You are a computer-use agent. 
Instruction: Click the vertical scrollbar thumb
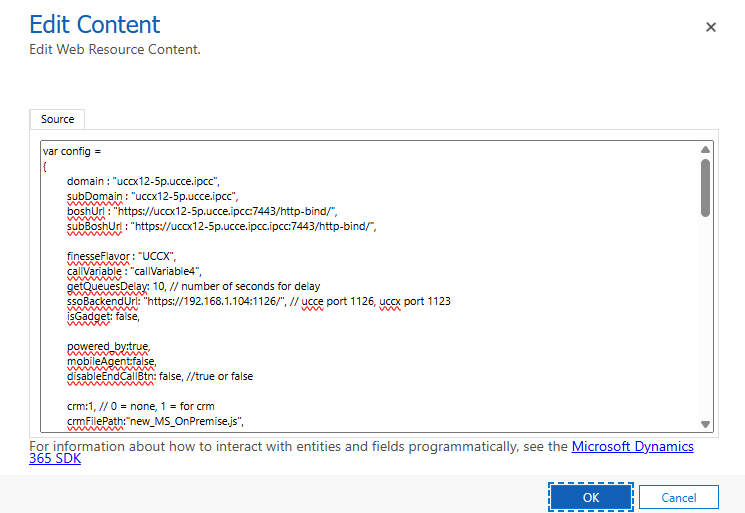tap(705, 187)
